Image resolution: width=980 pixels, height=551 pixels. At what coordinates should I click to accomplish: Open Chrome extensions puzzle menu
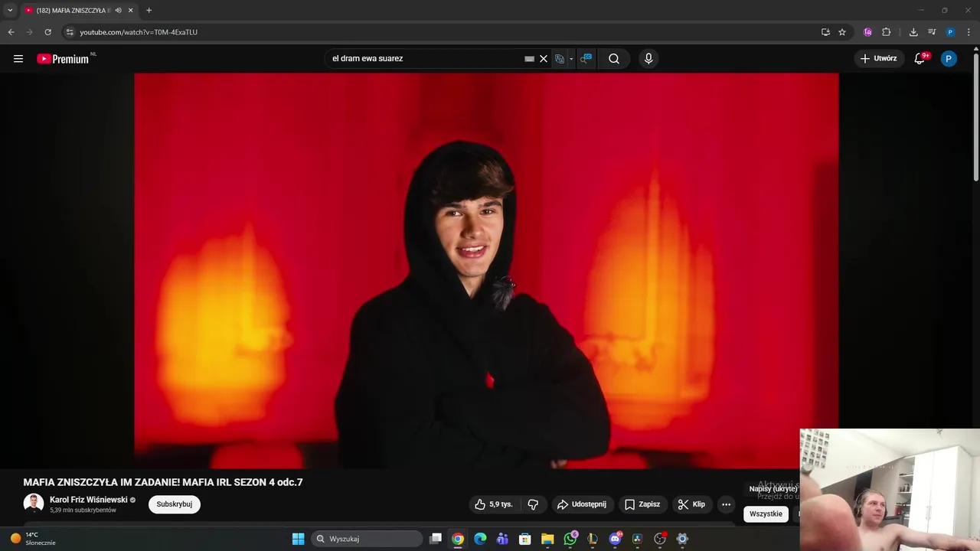tap(887, 32)
